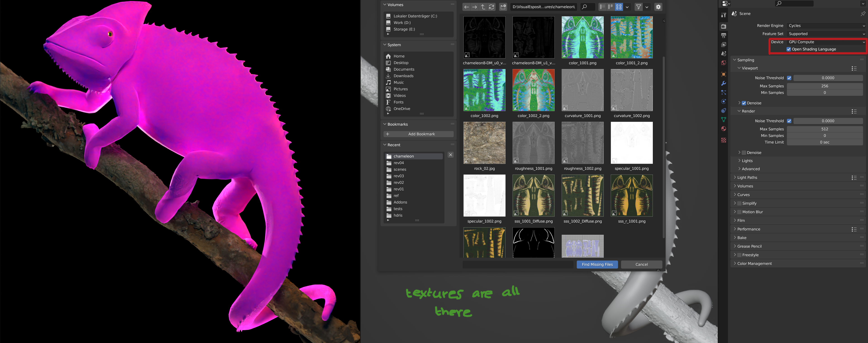Open the World properties tab
Screen dimensions: 868x343
723,63
